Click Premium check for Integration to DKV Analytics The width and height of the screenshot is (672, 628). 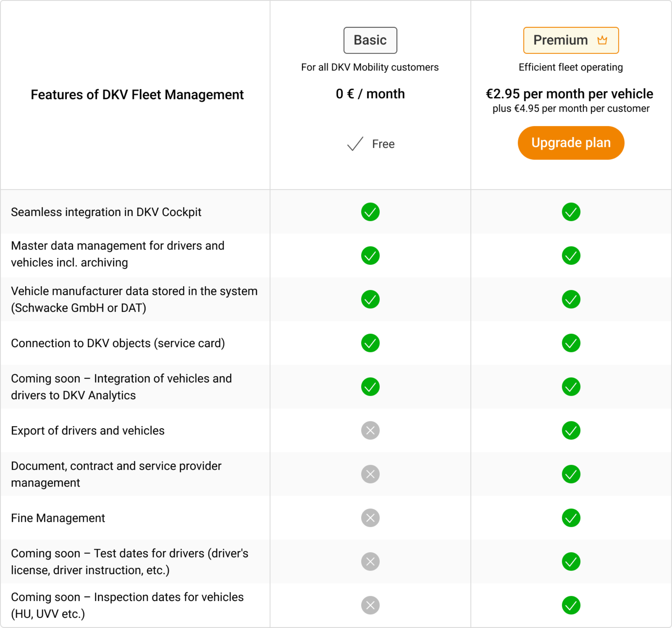(x=571, y=387)
